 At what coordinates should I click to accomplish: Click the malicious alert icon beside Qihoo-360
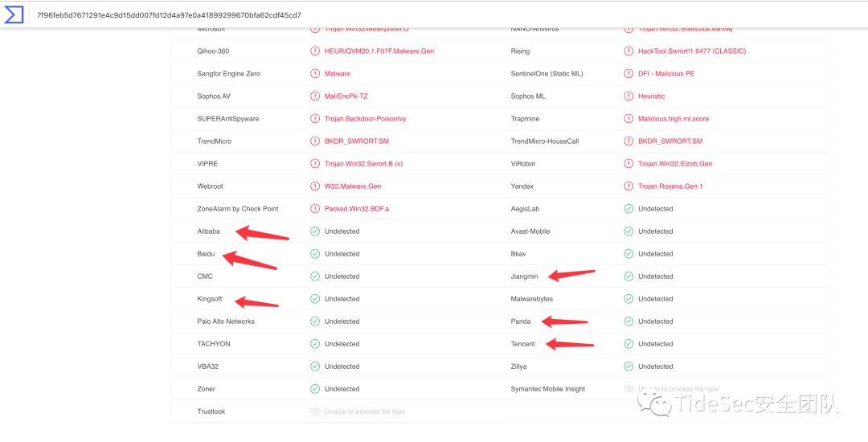316,51
